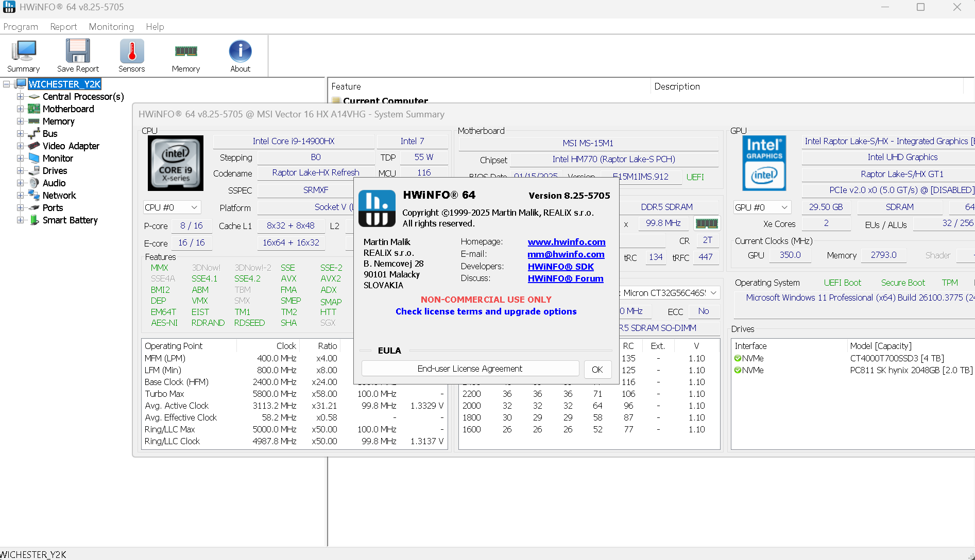
Task: Click the Turbo Max operating point row
Action: tap(294, 394)
